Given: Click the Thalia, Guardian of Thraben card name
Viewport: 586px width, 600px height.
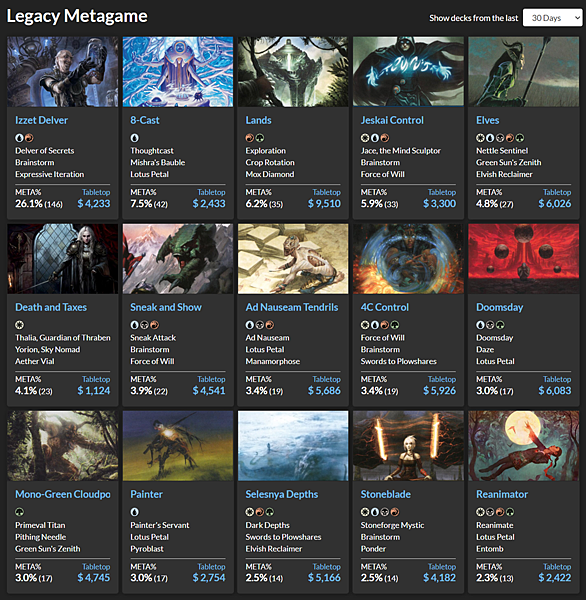Looking at the screenshot, I should tap(63, 338).
